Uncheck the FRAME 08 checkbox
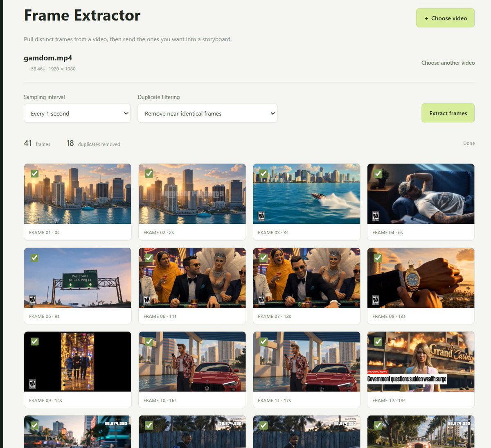 coord(378,258)
